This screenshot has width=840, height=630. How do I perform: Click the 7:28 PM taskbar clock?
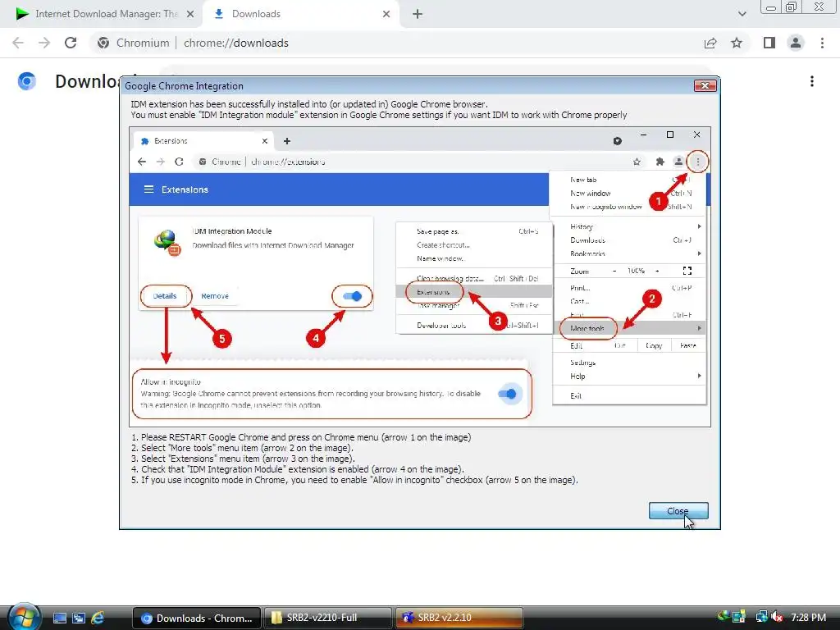coord(808,618)
